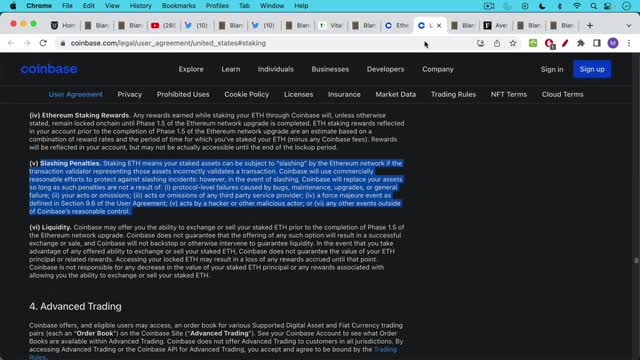
Task: Share this page icon in address bar
Action: [497, 43]
